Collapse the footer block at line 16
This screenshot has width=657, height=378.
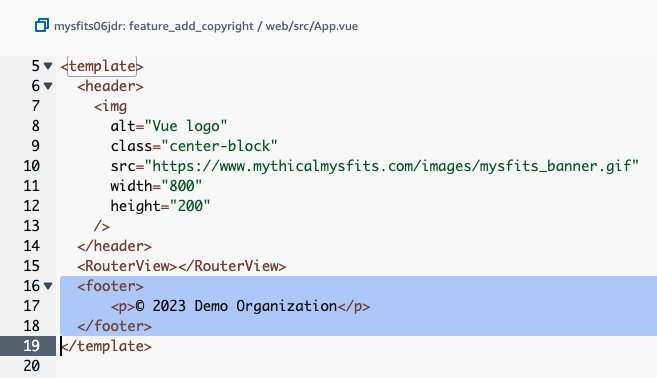click(48, 286)
